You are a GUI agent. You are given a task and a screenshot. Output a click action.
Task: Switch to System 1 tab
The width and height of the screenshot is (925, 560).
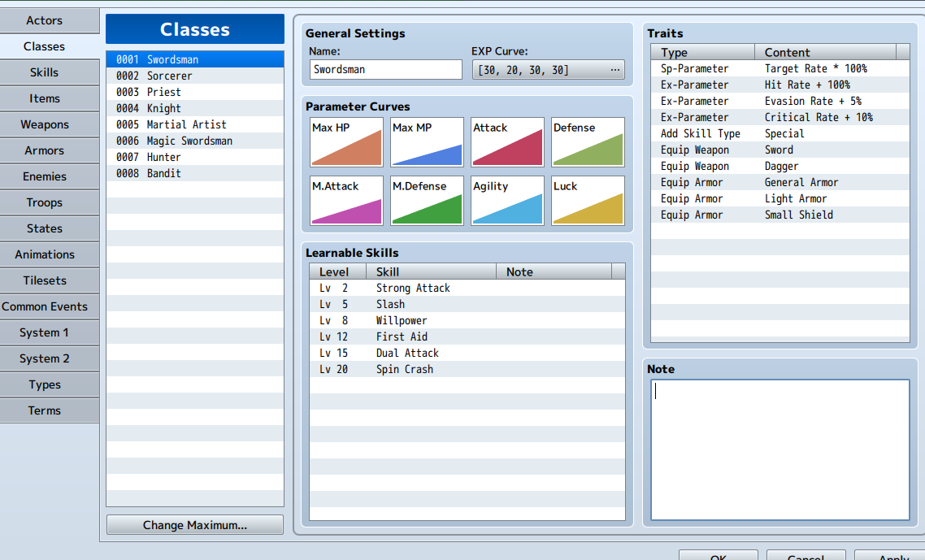click(x=50, y=332)
